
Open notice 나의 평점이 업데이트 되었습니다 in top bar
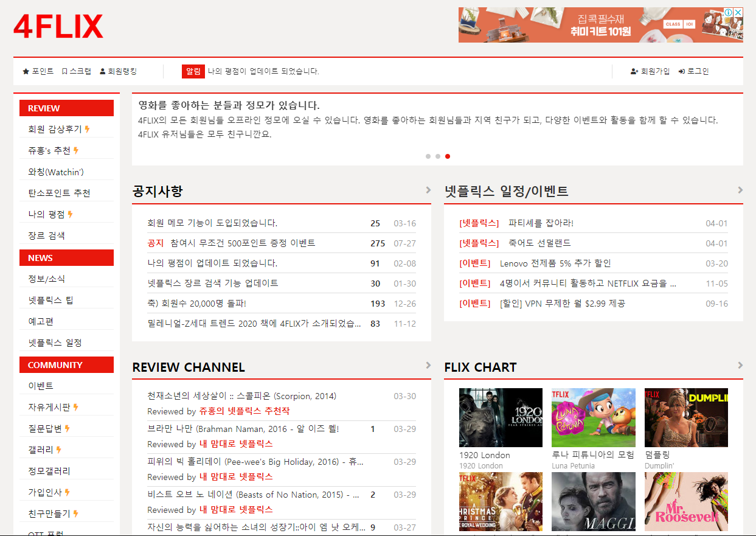click(263, 71)
